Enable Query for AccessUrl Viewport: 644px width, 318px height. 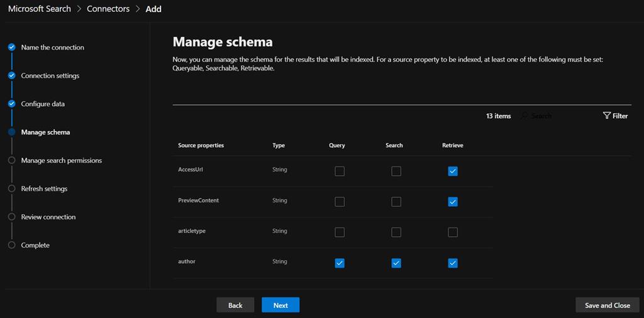pyautogui.click(x=340, y=171)
